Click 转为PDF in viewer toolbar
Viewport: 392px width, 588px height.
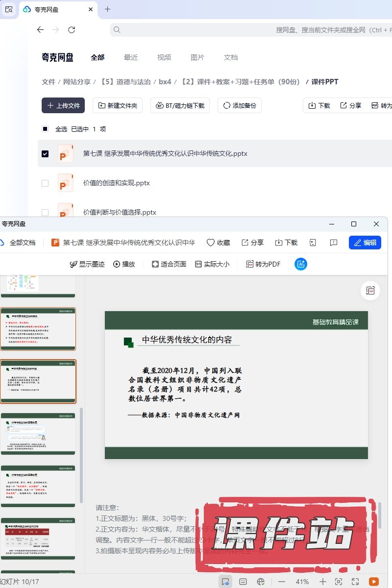point(263,264)
